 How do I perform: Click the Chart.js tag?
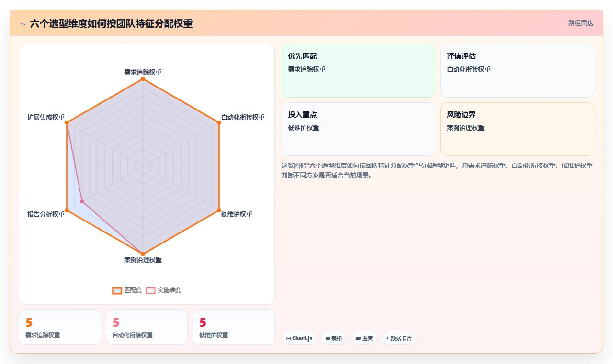[299, 338]
